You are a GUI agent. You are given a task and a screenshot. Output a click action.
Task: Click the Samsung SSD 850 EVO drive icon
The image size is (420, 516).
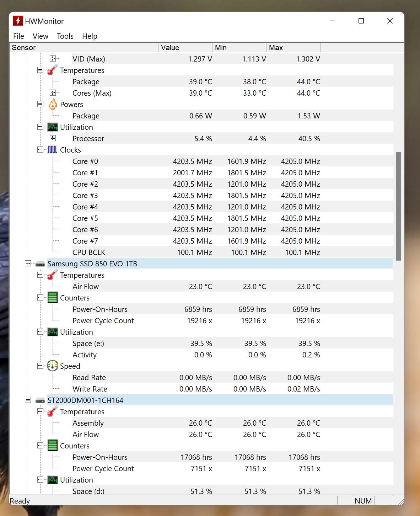click(40, 264)
